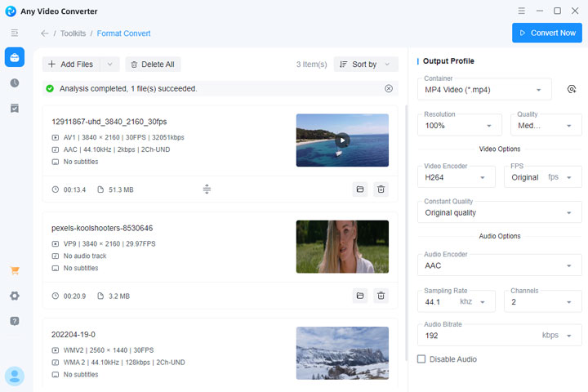Viewport: 588px width, 392px height.
Task: Click the Delete All button
Action: click(x=153, y=65)
